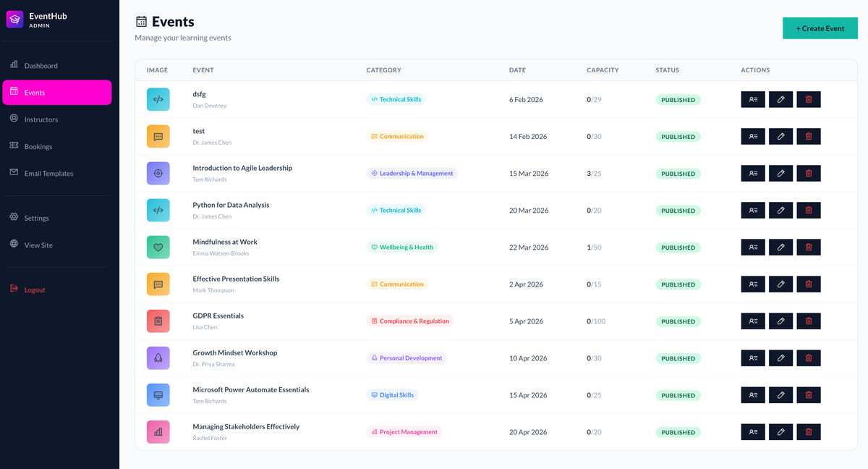Click the GDPR Essentials event thumbnail
Image resolution: width=868 pixels, height=469 pixels.
coord(158,321)
